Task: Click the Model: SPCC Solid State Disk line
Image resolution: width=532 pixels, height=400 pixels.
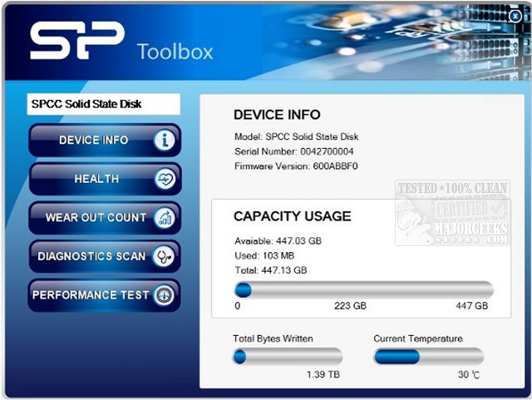Action: coord(297,136)
